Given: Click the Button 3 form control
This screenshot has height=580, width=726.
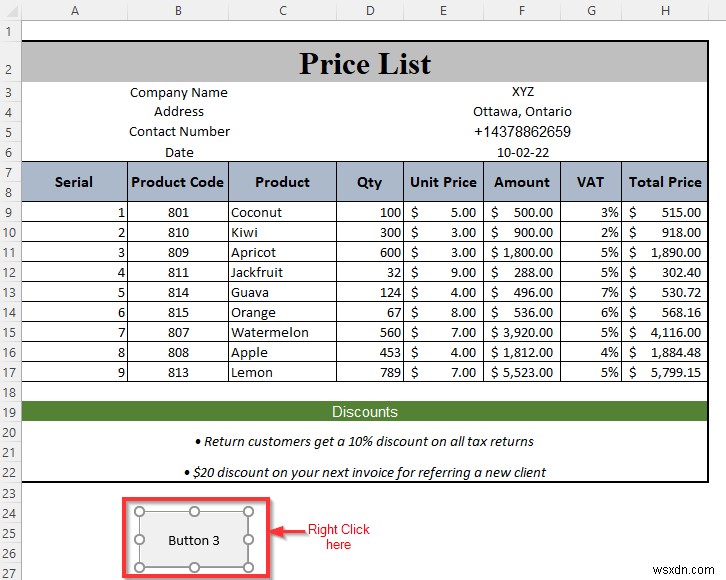Looking at the screenshot, I should 194,540.
